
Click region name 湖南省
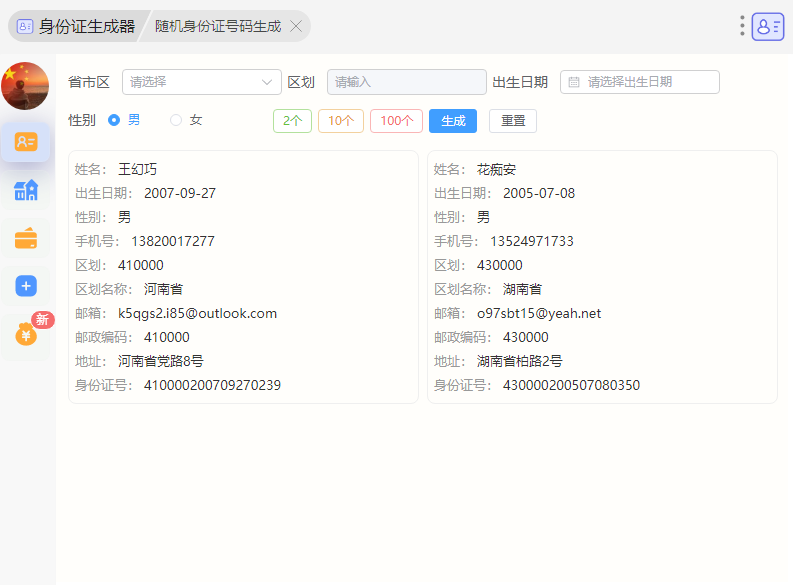tap(522, 289)
